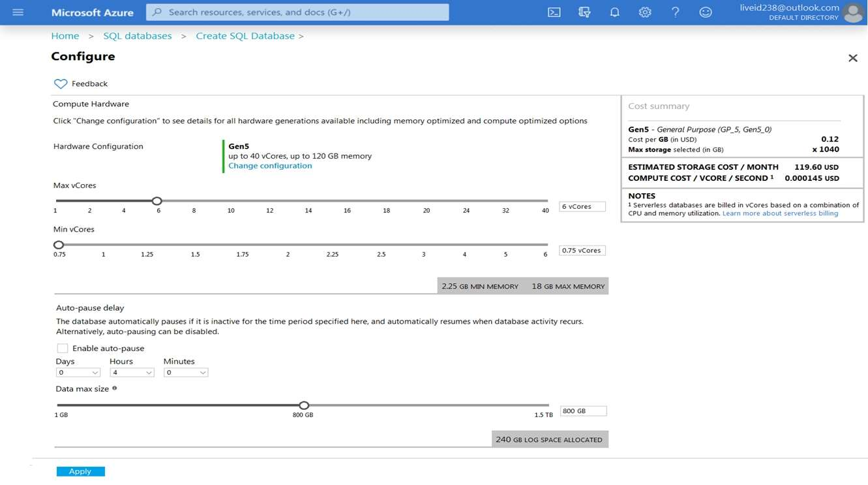Click the Data max size input field
Image resolution: width=868 pixels, height=485 pixels.
pyautogui.click(x=583, y=411)
